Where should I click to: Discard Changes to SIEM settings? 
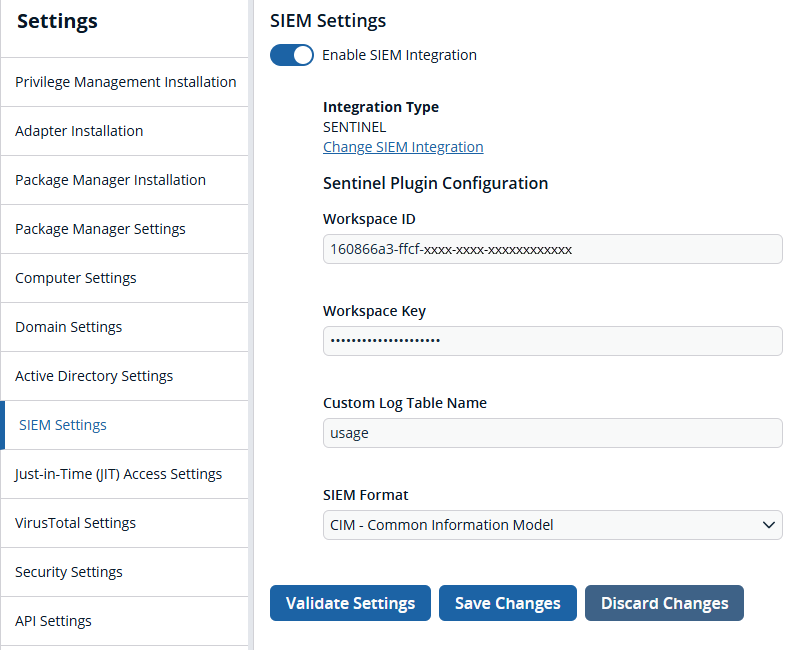coord(664,603)
